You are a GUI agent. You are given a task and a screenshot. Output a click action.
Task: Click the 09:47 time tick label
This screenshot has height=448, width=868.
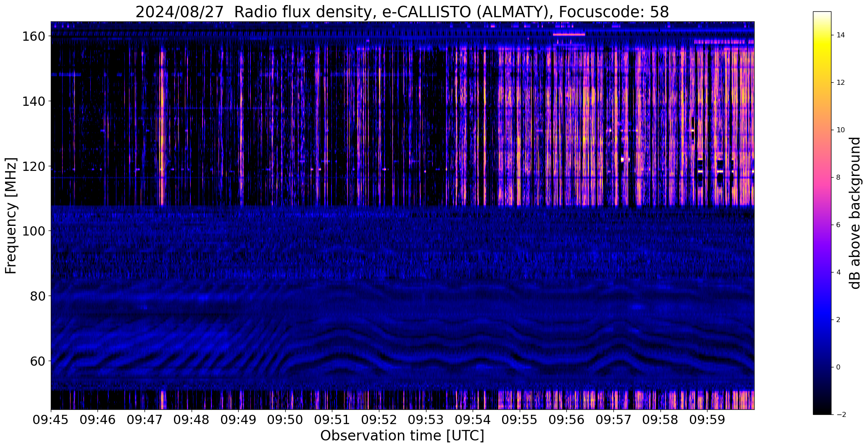145,420
